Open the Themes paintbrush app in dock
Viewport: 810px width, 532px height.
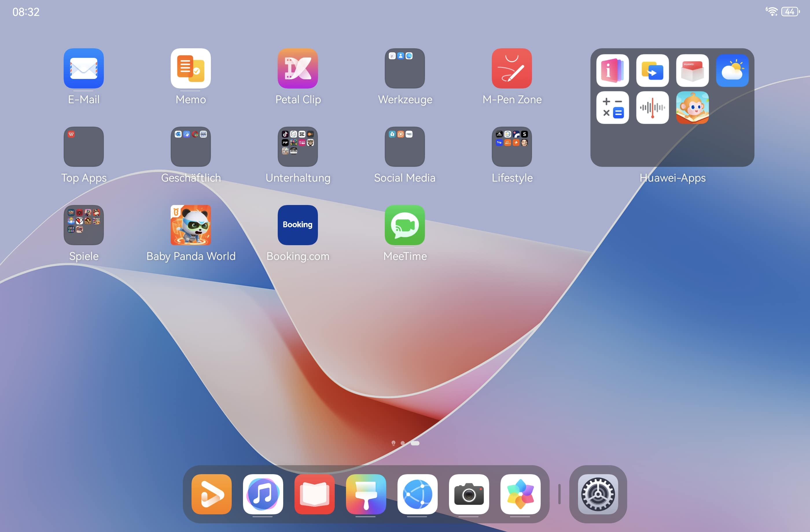point(366,494)
